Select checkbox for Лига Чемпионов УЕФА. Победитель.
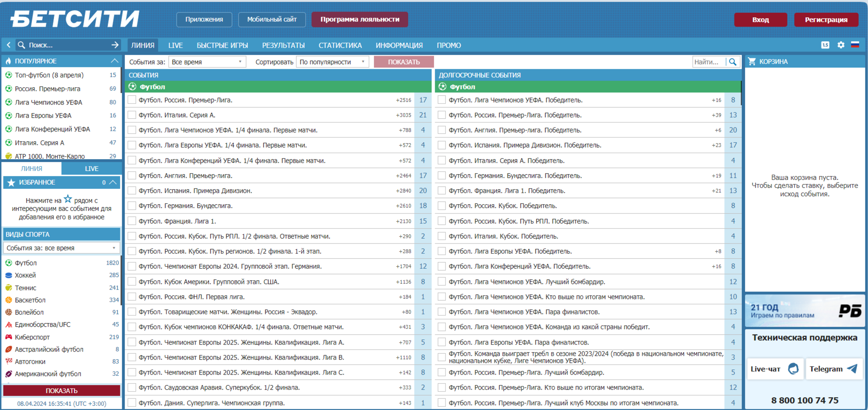 (x=442, y=100)
